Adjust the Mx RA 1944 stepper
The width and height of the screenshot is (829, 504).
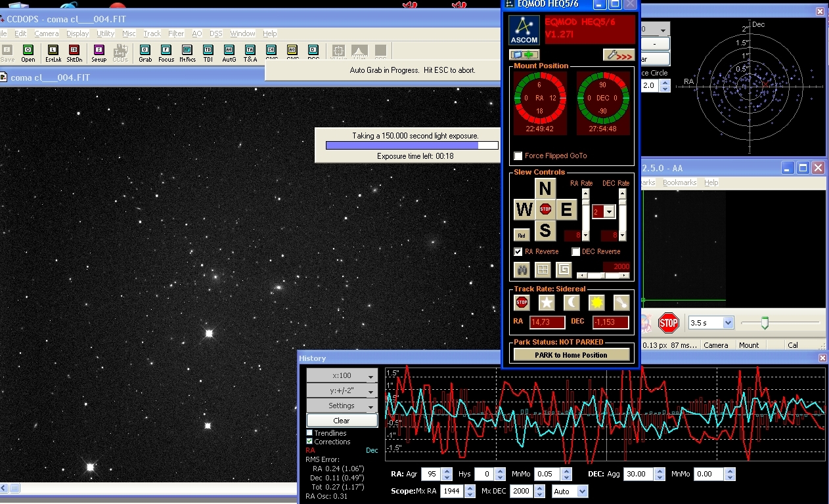(x=470, y=491)
